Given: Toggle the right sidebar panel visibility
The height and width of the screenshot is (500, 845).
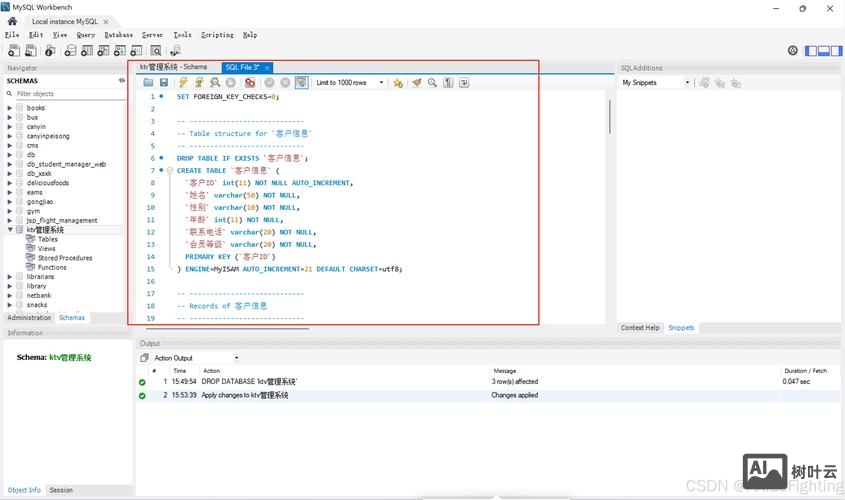Looking at the screenshot, I should [x=836, y=51].
